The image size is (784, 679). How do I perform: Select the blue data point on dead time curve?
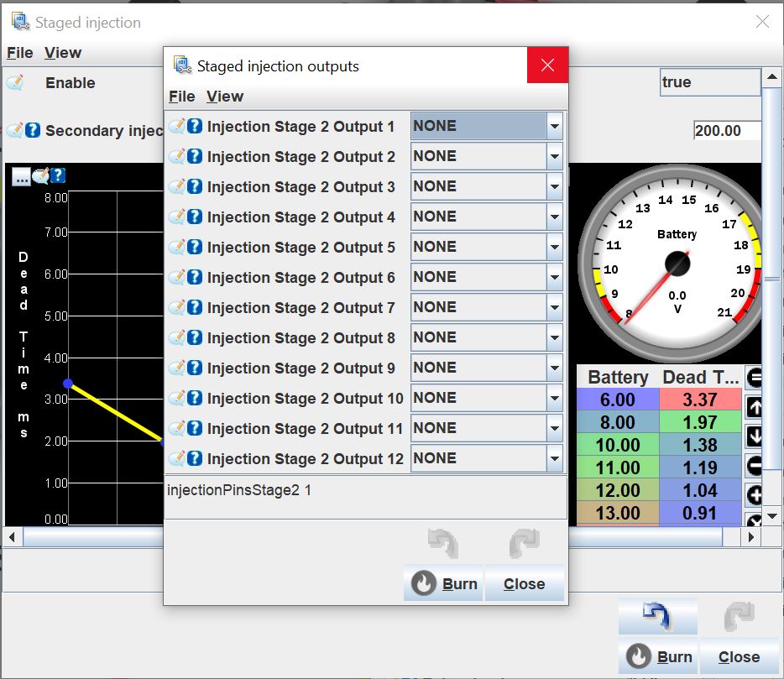click(x=68, y=384)
